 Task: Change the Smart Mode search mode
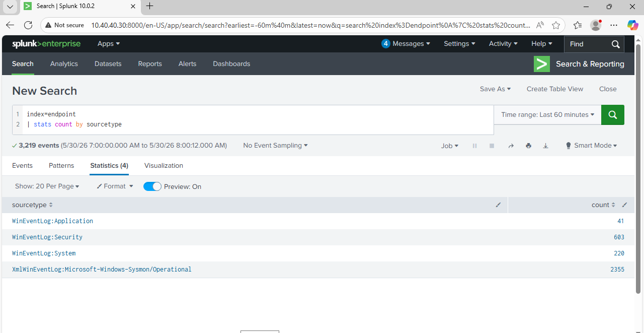tap(591, 146)
